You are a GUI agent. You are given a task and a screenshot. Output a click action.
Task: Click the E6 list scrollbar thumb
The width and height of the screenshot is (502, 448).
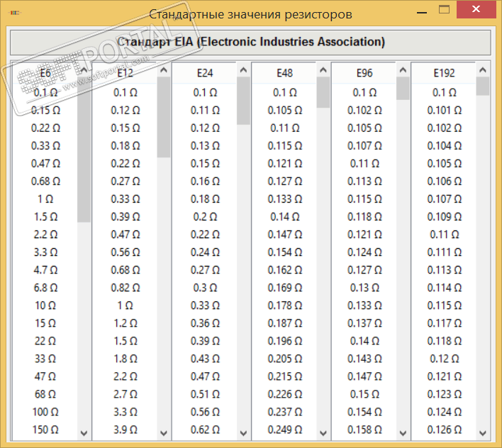point(84,150)
